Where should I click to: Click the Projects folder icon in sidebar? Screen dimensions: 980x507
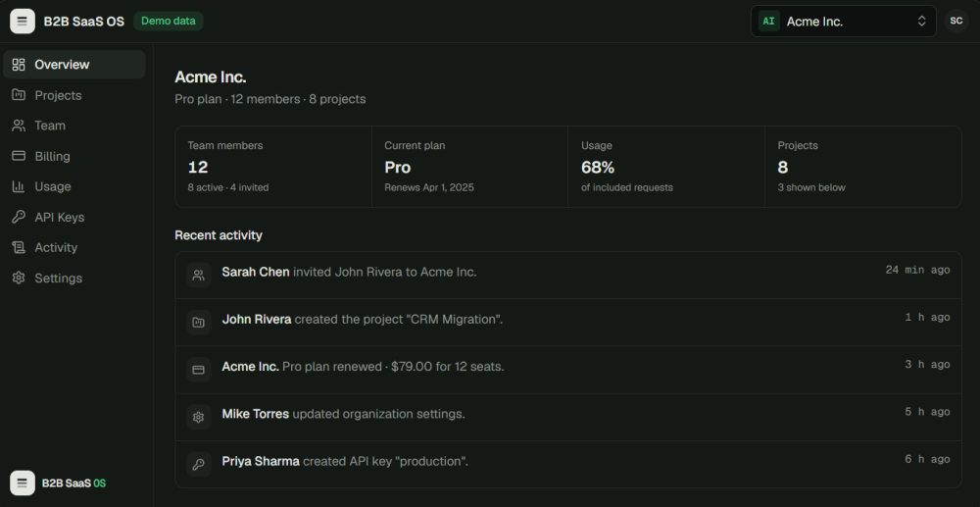(19, 95)
